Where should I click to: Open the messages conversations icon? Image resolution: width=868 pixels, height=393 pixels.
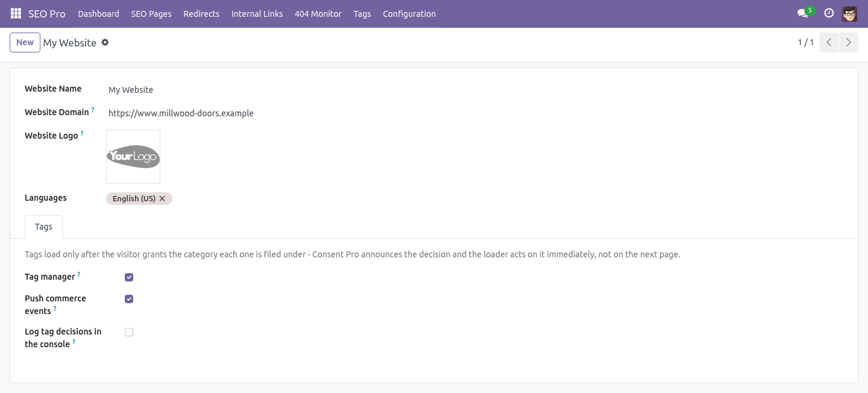[x=802, y=13]
